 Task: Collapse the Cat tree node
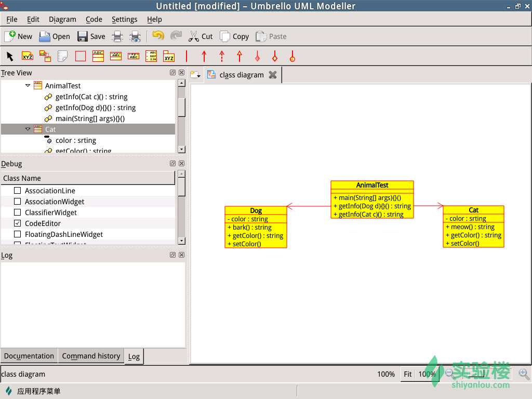click(x=28, y=129)
